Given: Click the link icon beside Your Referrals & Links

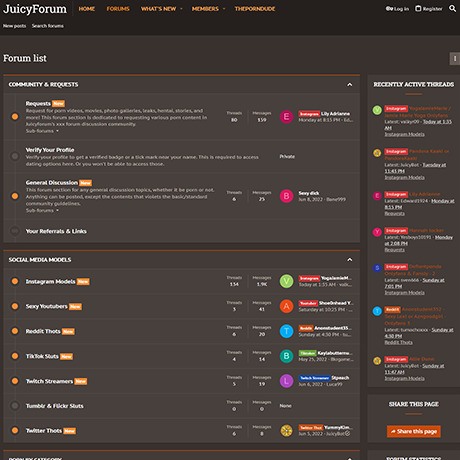Looking at the screenshot, I should click(x=15, y=231).
